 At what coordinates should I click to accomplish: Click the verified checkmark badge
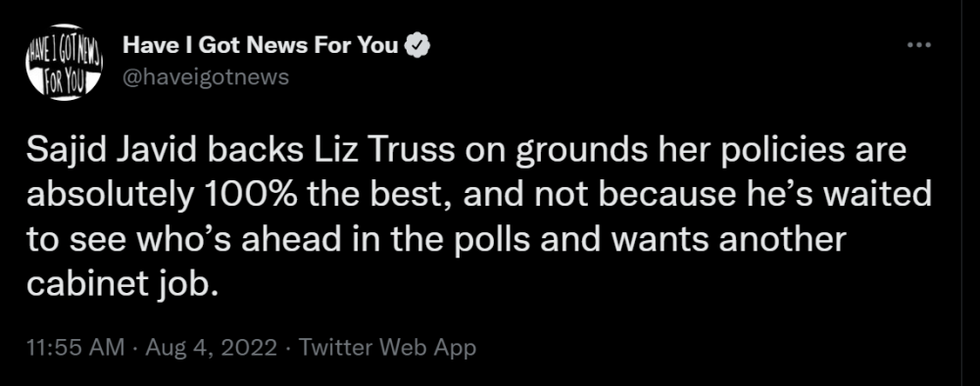417,46
